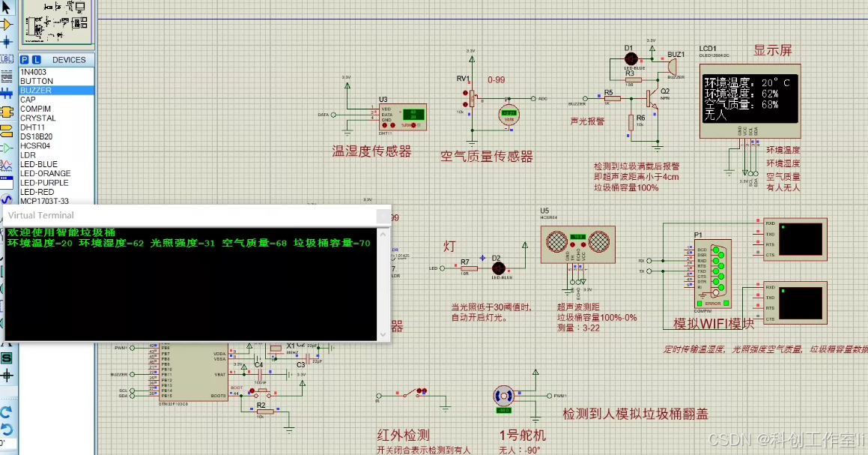Screen dimensions: 868x455
Task: Switch to Component mode tool
Action: [x=6, y=25]
